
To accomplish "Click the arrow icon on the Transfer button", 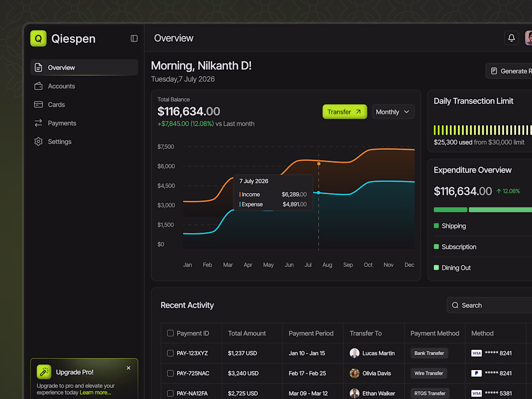I will coord(358,112).
